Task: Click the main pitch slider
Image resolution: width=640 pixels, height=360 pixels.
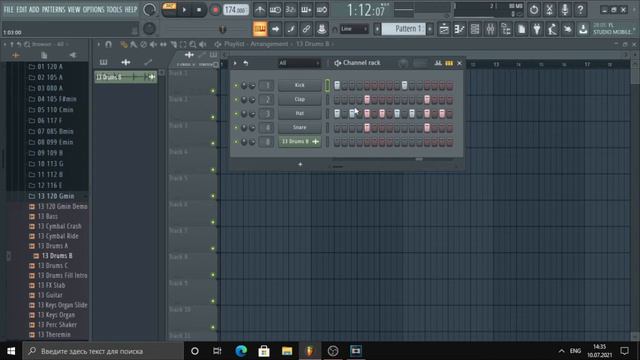Action: pos(223,29)
